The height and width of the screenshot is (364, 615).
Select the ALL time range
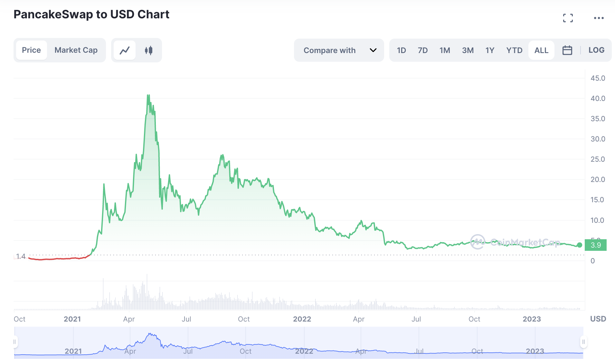click(x=541, y=50)
